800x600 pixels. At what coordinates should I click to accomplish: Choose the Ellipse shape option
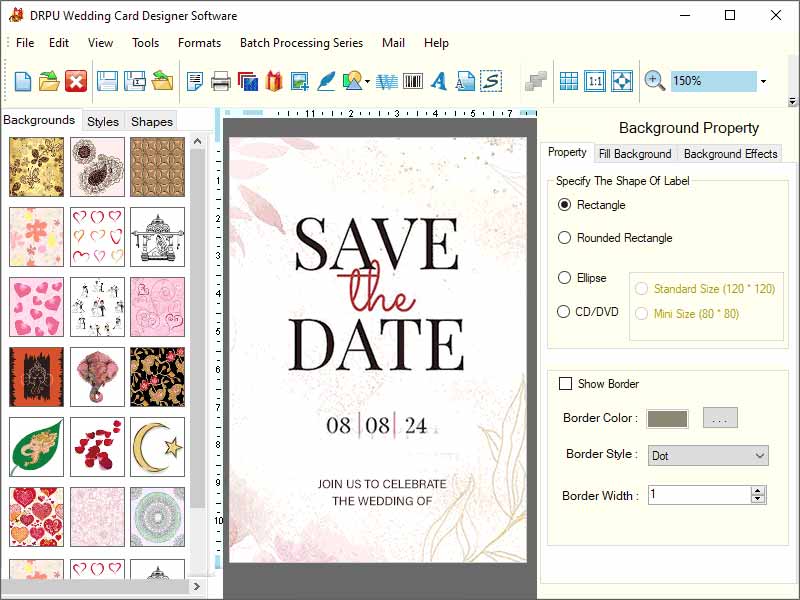[565, 279]
